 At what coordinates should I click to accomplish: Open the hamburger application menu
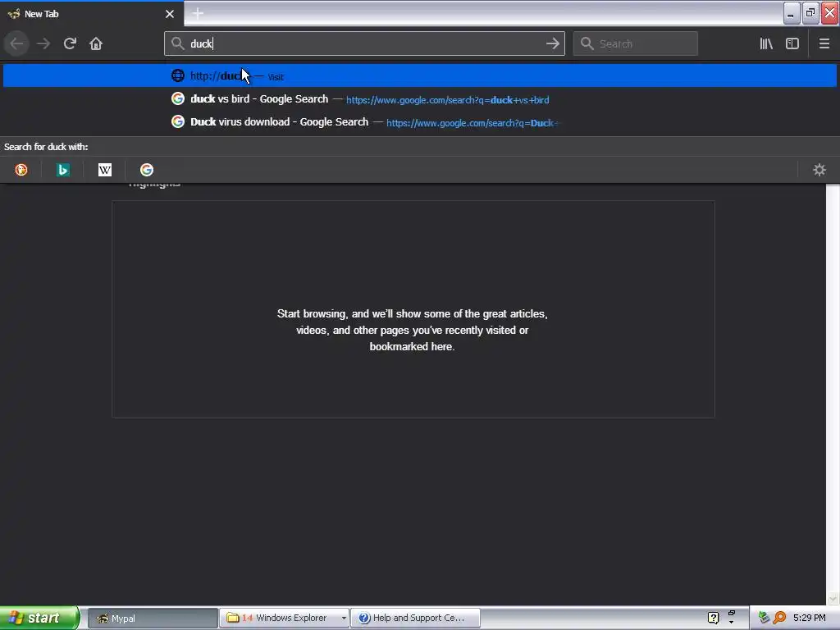824,43
